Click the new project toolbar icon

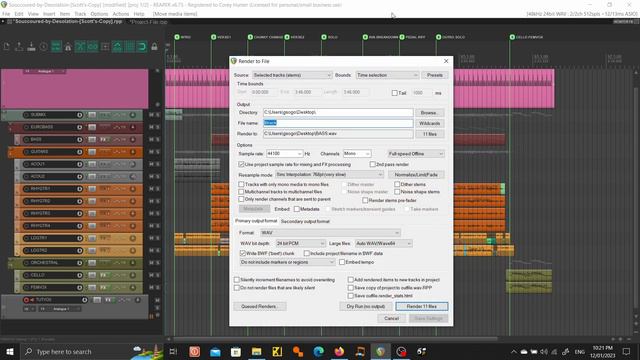(x=7, y=47)
